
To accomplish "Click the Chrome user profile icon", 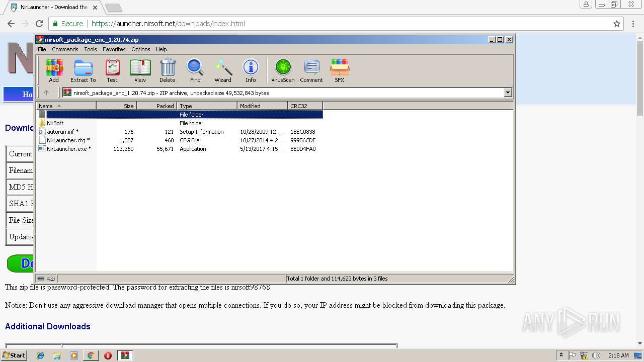I will tap(586, 4).
